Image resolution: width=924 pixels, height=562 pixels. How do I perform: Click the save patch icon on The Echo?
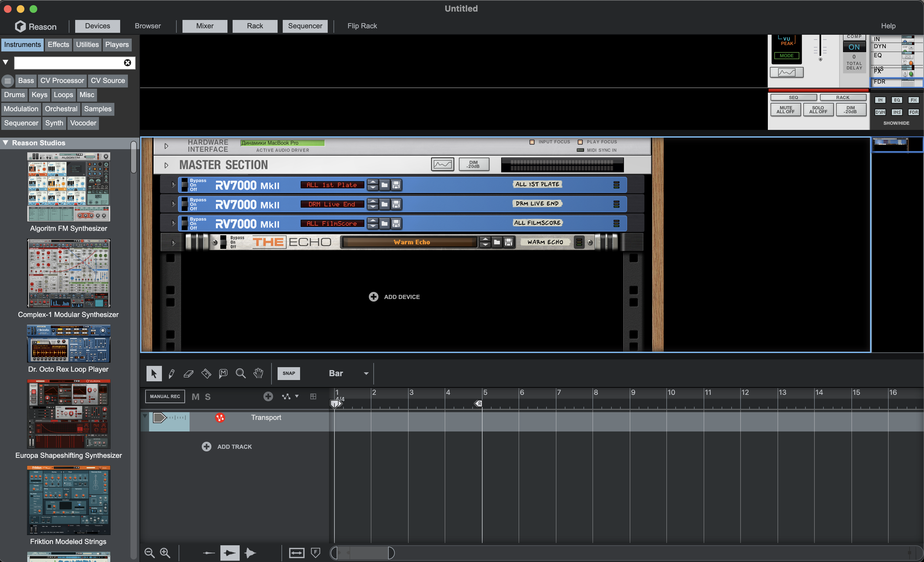[509, 242]
